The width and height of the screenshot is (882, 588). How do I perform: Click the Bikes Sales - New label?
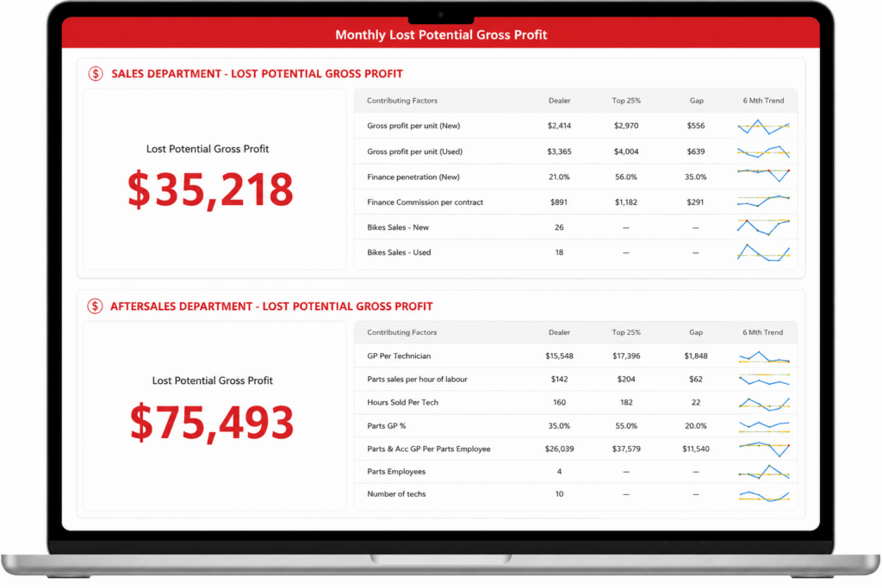pyautogui.click(x=398, y=227)
